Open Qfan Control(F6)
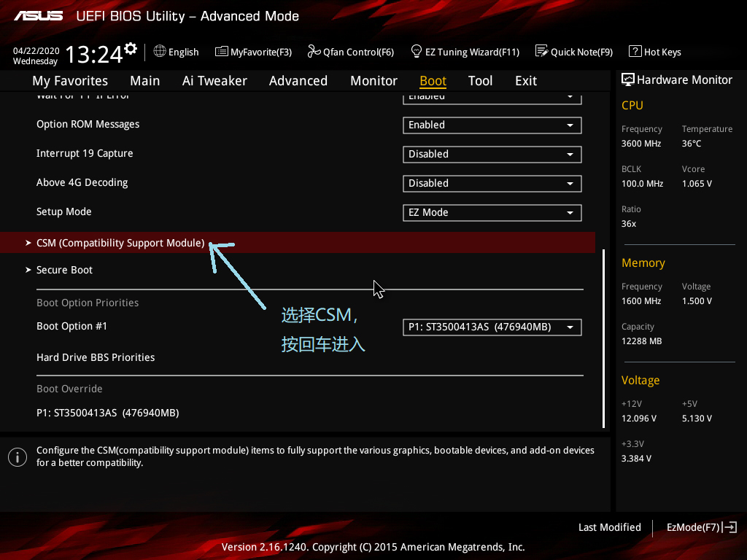Screen dimensions: 747x560 pos(351,52)
